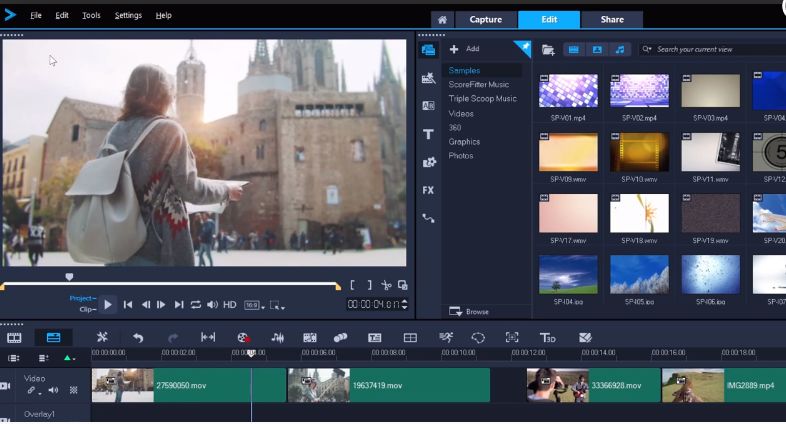Click Browse at bottom of library
The height and width of the screenshot is (424, 786).
tap(469, 311)
